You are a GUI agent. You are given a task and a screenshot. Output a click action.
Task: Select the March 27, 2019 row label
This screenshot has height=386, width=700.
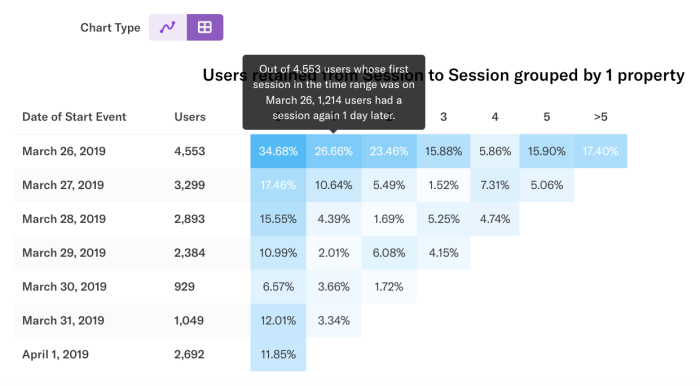pos(63,185)
